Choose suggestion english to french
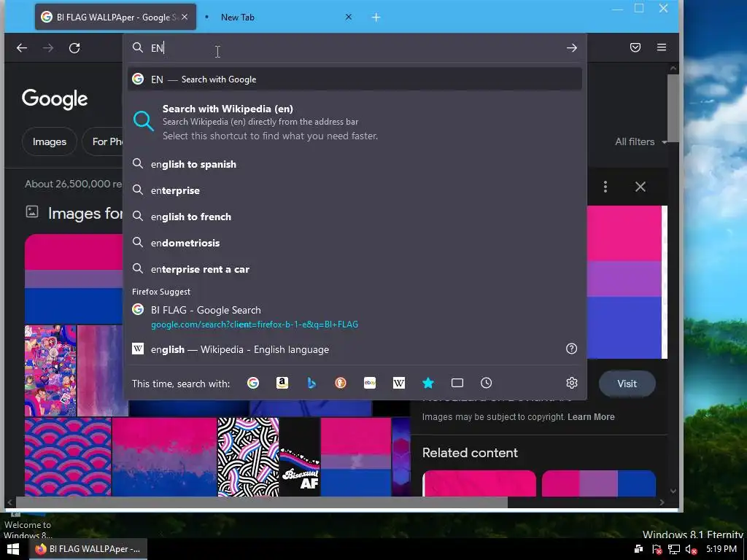747x560 pixels. pyautogui.click(x=355, y=216)
